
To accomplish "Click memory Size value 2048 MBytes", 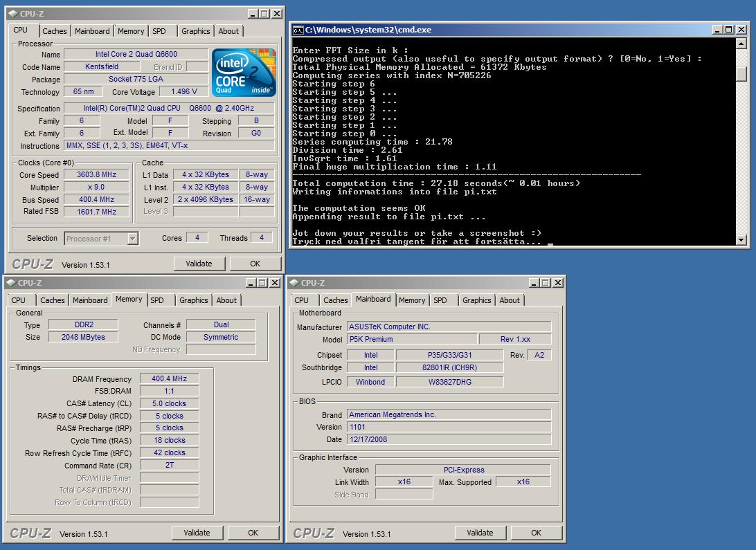I will tap(83, 337).
